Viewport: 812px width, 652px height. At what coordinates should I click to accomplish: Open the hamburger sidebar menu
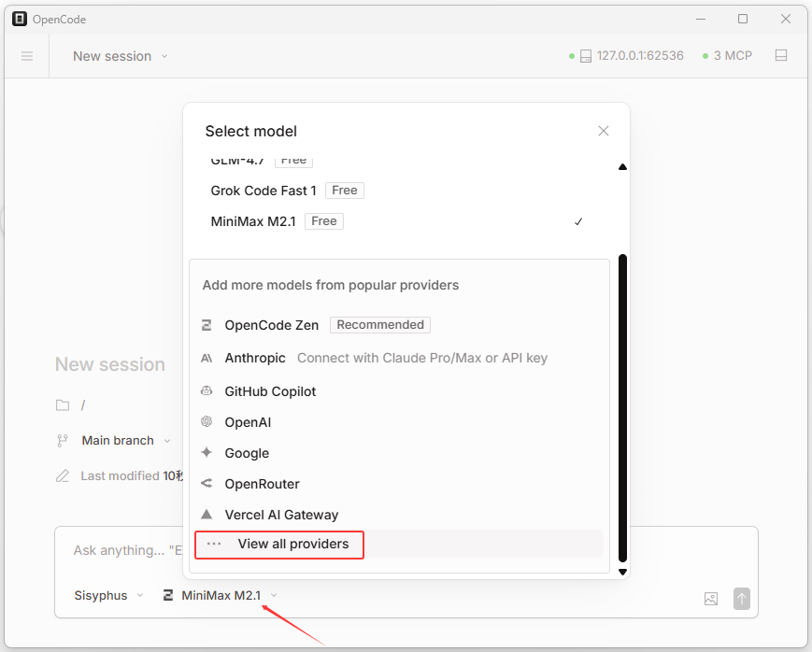pyautogui.click(x=27, y=56)
